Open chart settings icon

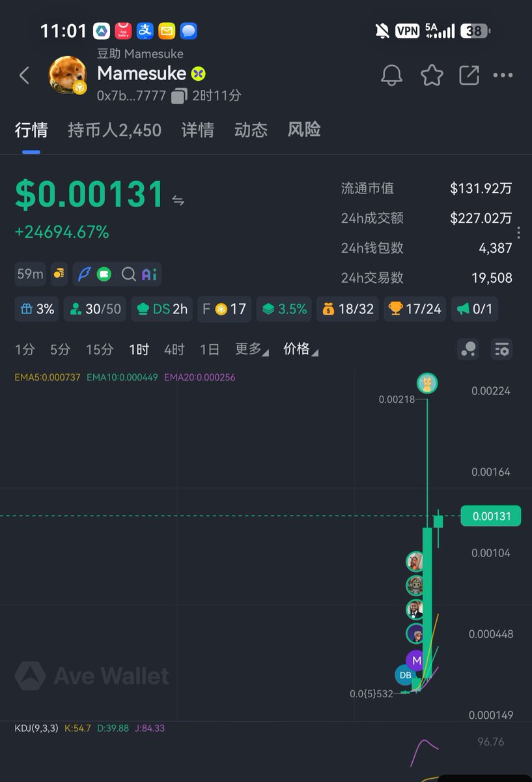[501, 349]
